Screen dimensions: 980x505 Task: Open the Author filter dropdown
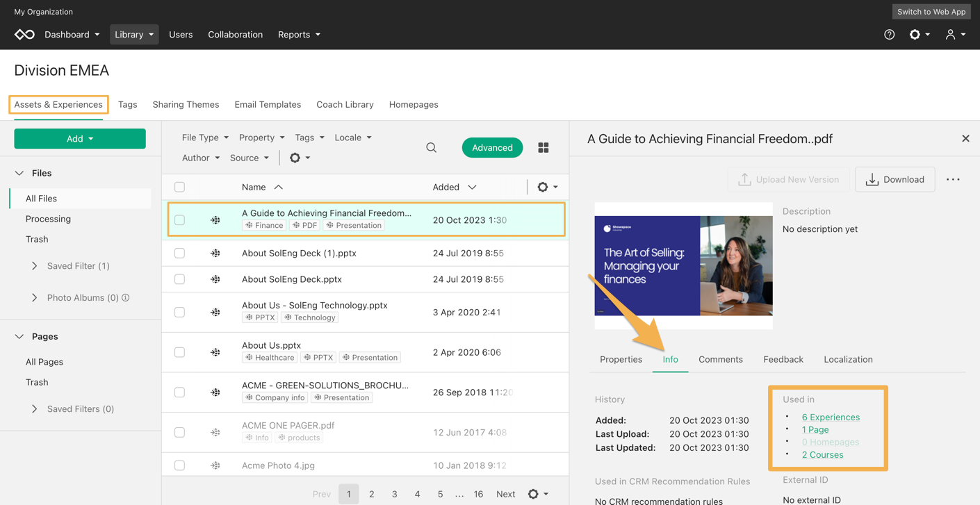(x=201, y=158)
